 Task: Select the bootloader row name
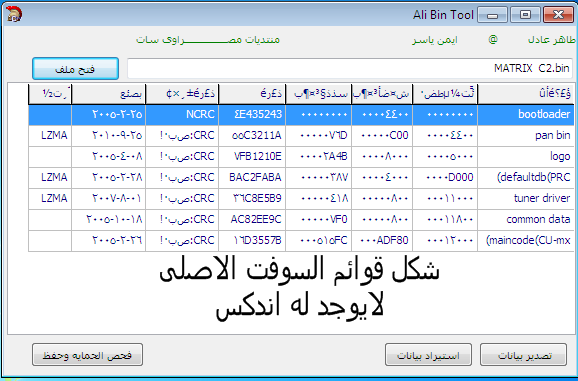pyautogui.click(x=544, y=114)
